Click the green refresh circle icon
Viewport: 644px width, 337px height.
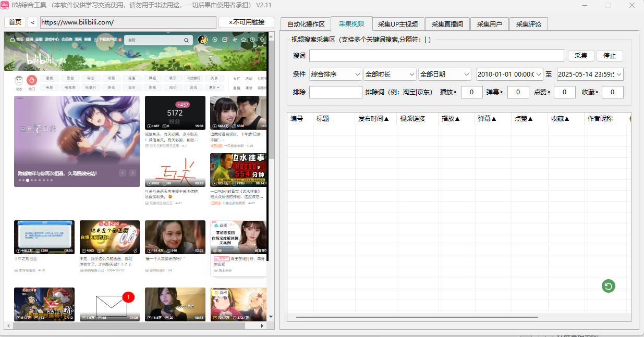[608, 285]
